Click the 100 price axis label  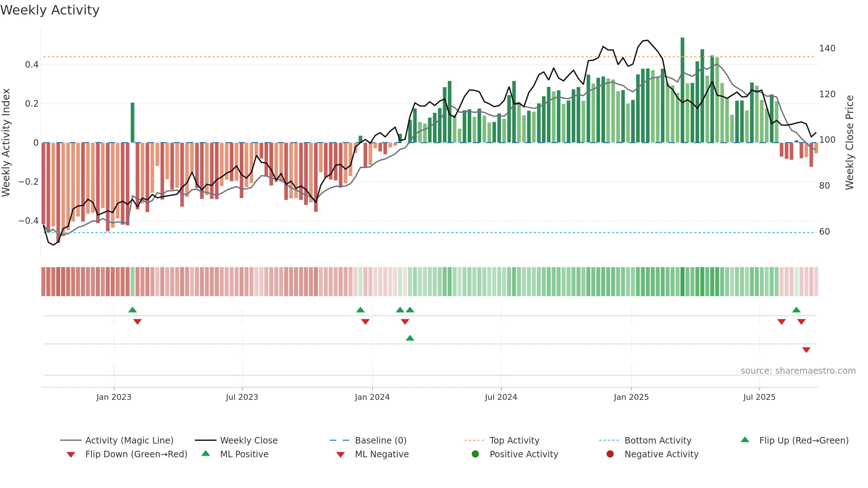[x=827, y=140]
